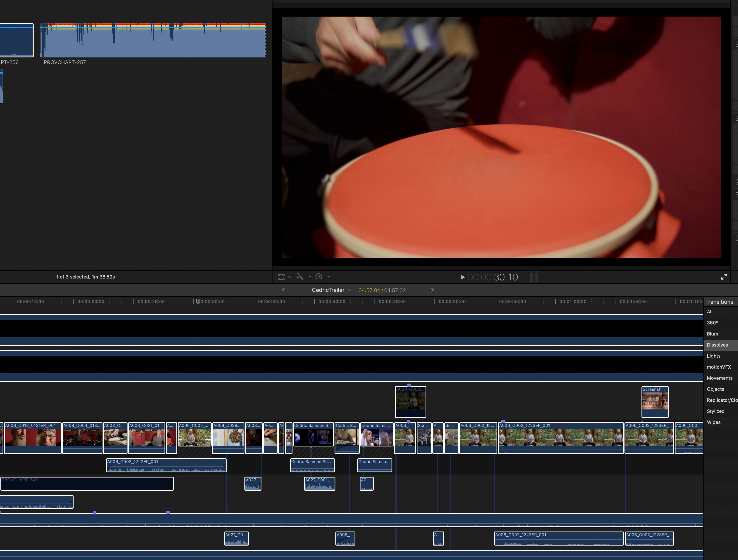The width and height of the screenshot is (738, 560).
Task: Click the PROVCHAPT-257 audio clip in browser
Action: [153, 41]
